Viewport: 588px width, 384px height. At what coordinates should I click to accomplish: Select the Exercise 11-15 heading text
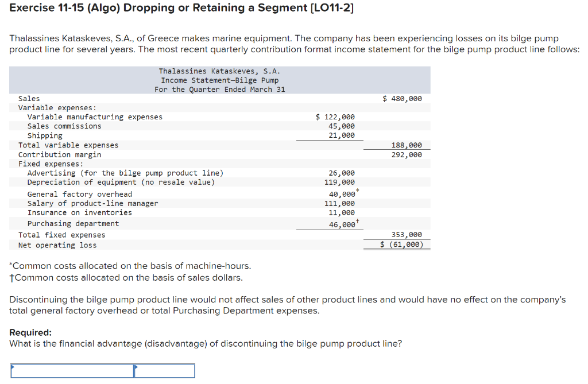pyautogui.click(x=178, y=8)
